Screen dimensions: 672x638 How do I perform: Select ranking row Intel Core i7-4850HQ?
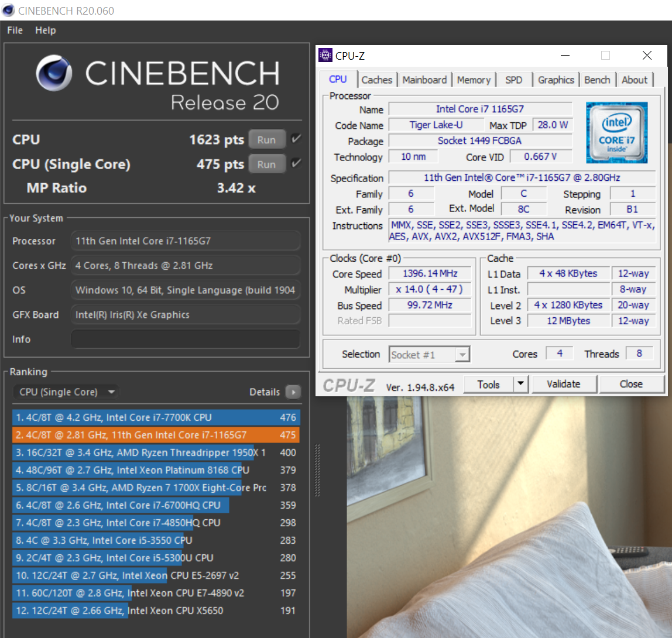coord(156,523)
